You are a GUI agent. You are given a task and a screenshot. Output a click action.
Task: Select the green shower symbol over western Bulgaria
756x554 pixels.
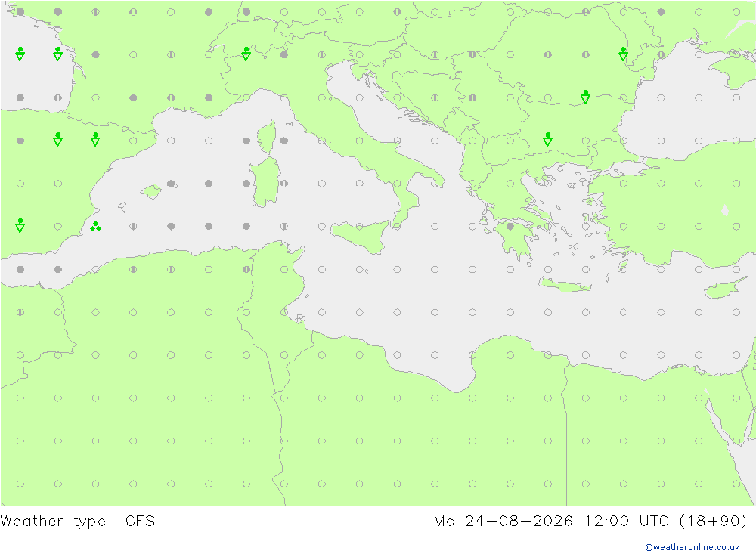(547, 140)
